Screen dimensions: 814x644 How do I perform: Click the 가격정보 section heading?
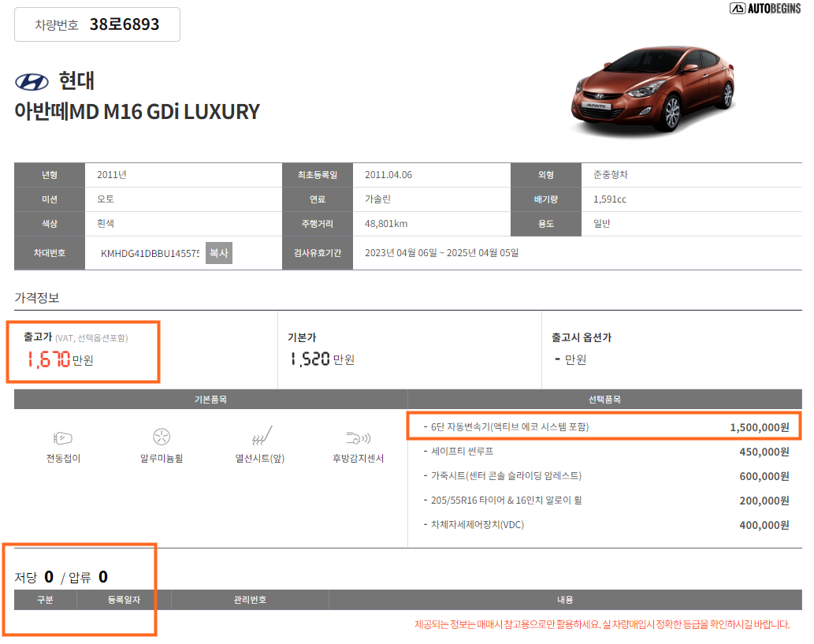pyautogui.click(x=37, y=298)
